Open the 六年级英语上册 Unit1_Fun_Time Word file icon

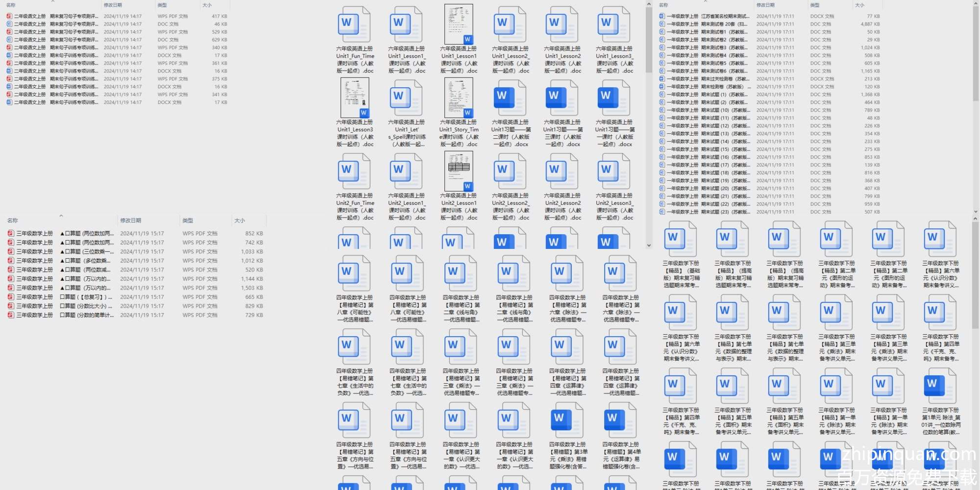click(354, 24)
